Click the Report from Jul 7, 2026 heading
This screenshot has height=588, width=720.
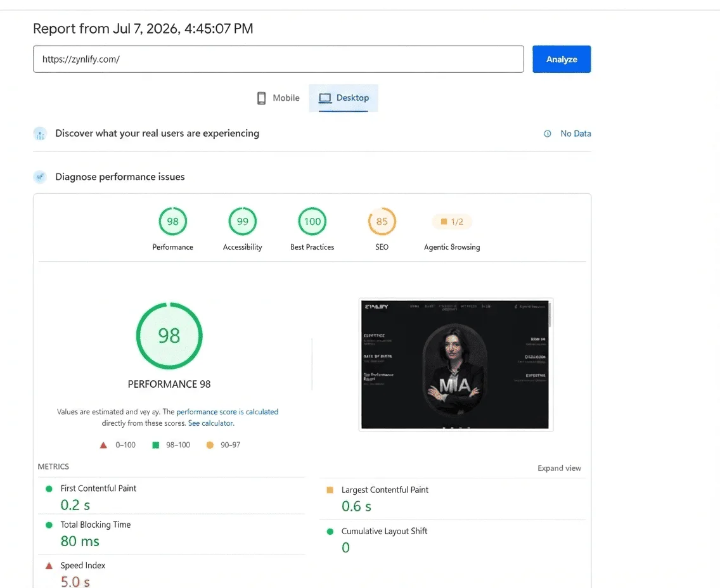point(143,29)
